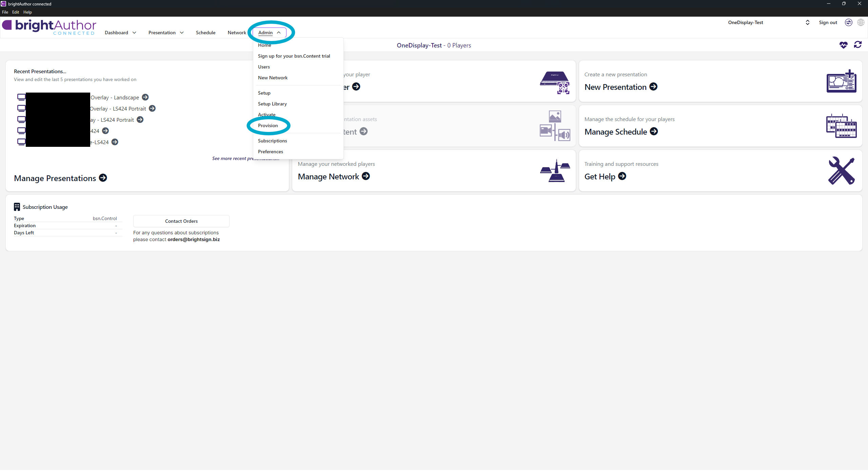
Task: Click the Manage Schedule calendar icon
Action: (x=841, y=126)
